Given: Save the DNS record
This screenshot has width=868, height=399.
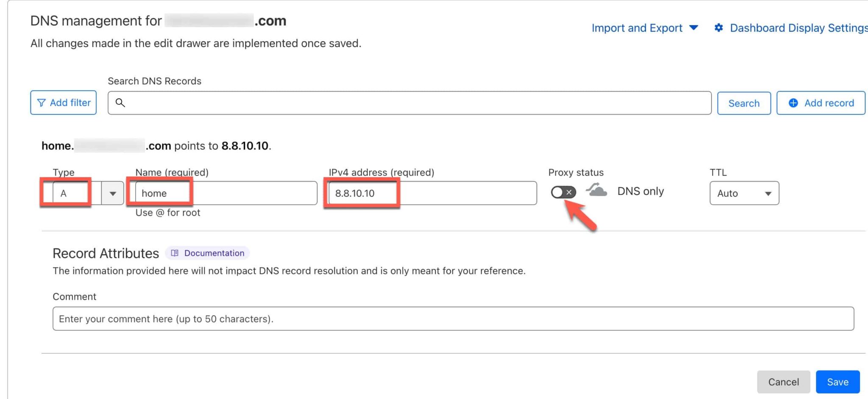Looking at the screenshot, I should click(x=837, y=382).
